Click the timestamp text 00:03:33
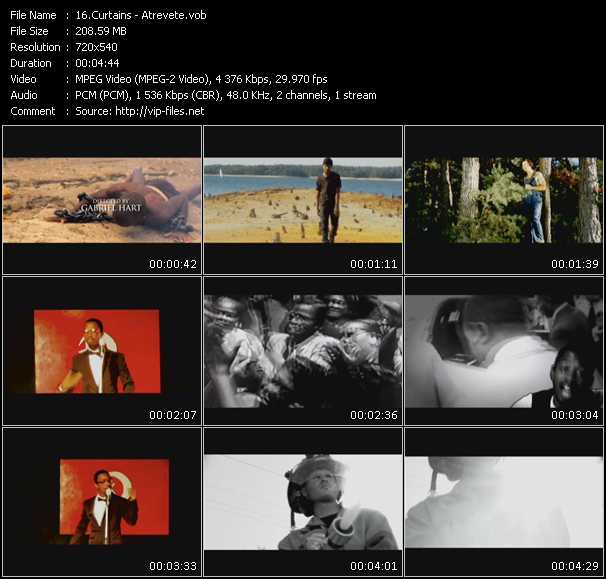This screenshot has height=579, width=606. point(173,566)
